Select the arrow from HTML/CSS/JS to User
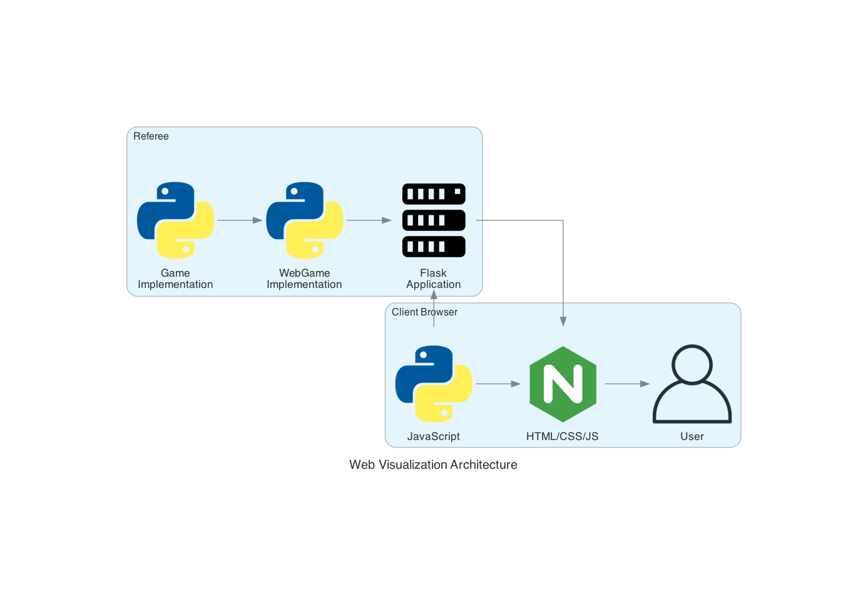This screenshot has width=868, height=594. [627, 384]
